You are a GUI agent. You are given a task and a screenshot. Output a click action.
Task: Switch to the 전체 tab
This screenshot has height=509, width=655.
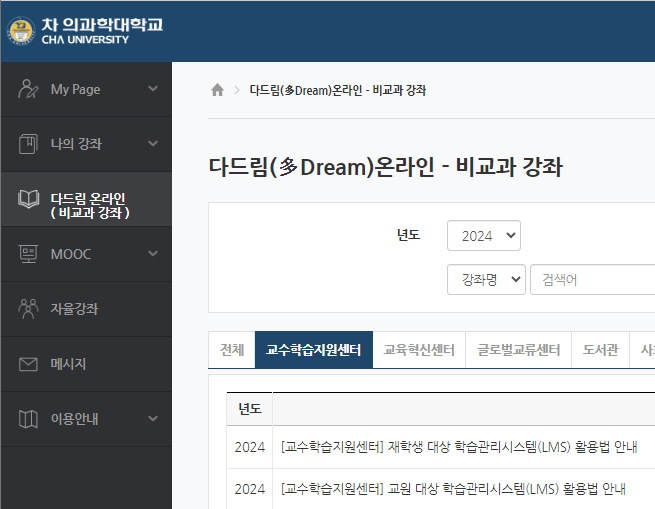[x=231, y=350]
